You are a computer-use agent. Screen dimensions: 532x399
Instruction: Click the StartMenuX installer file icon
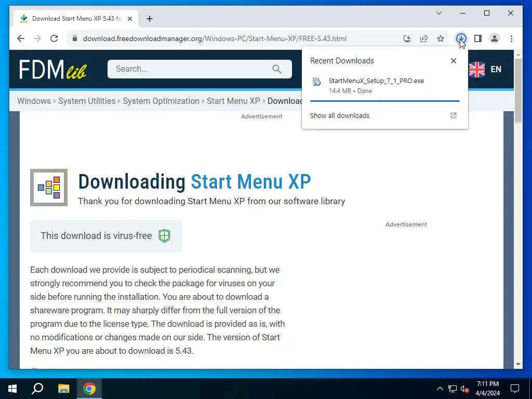[x=316, y=82]
